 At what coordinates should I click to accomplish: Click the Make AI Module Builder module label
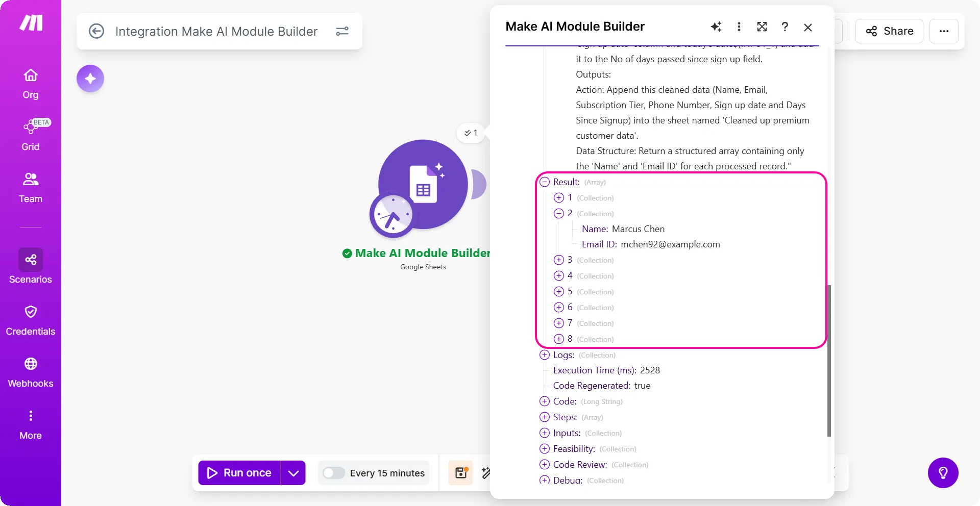[422, 253]
